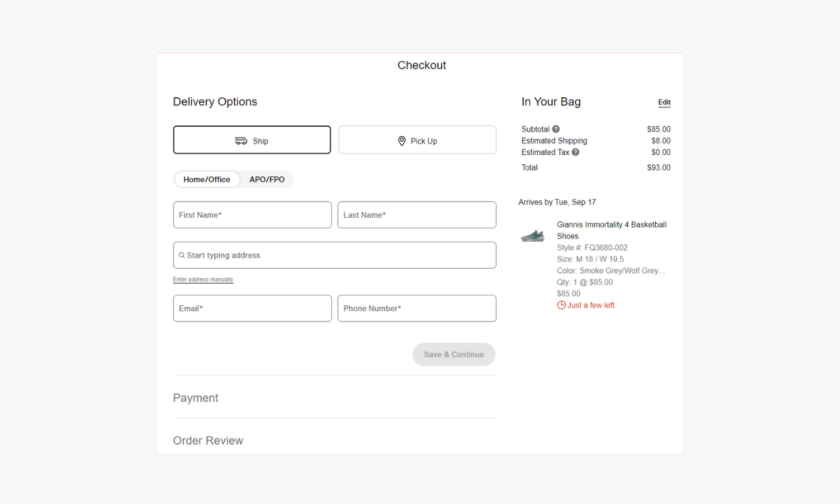Switch to the Payment section
Image resolution: width=840 pixels, height=504 pixels.
tap(196, 397)
